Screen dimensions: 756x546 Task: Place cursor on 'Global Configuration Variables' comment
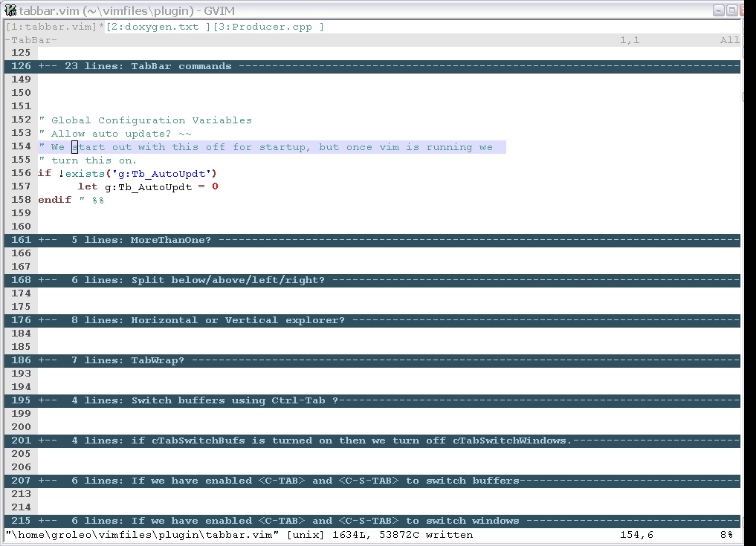(x=145, y=120)
